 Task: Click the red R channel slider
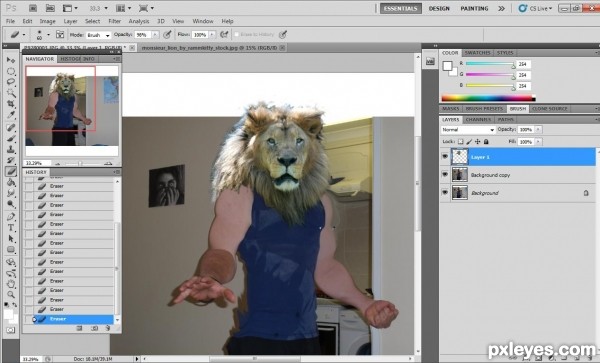click(x=490, y=64)
